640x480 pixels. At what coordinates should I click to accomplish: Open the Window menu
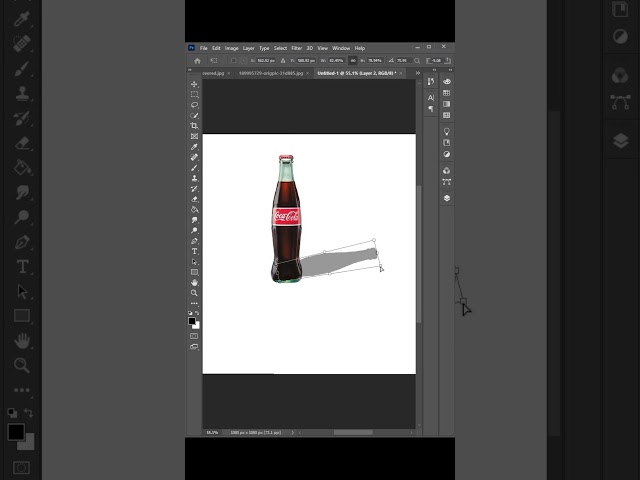pyautogui.click(x=341, y=48)
